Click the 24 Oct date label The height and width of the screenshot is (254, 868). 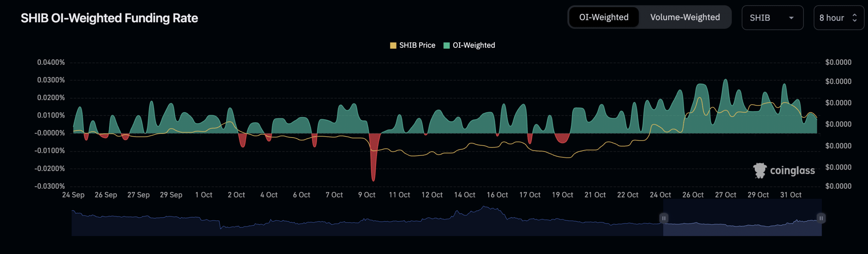660,195
